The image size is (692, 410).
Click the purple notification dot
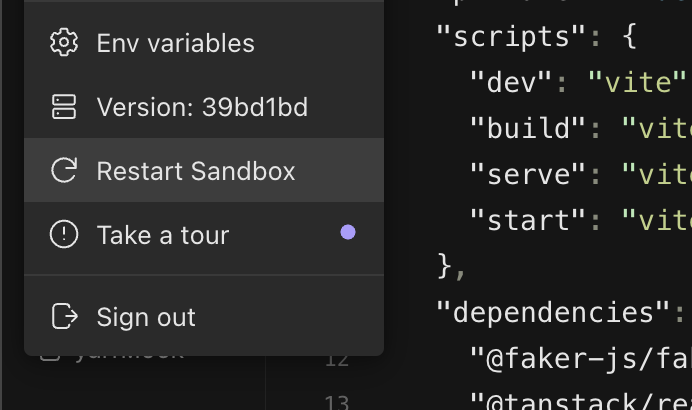[348, 232]
